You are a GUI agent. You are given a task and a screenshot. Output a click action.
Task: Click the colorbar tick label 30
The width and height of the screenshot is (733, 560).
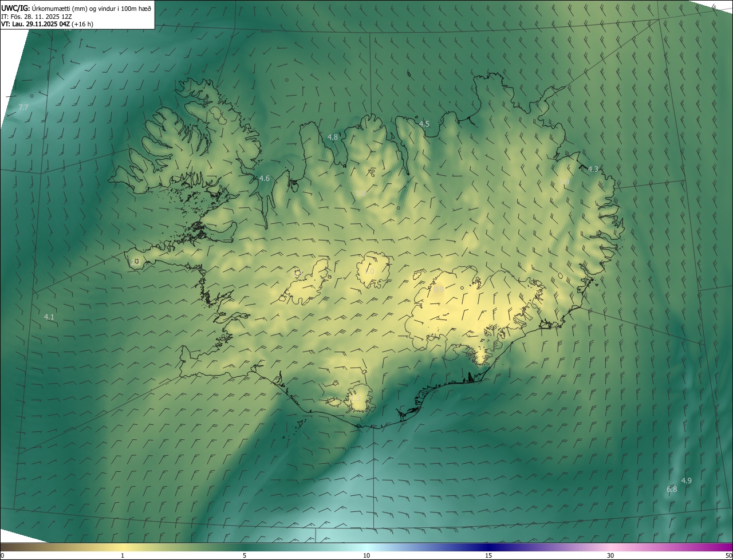610,555
